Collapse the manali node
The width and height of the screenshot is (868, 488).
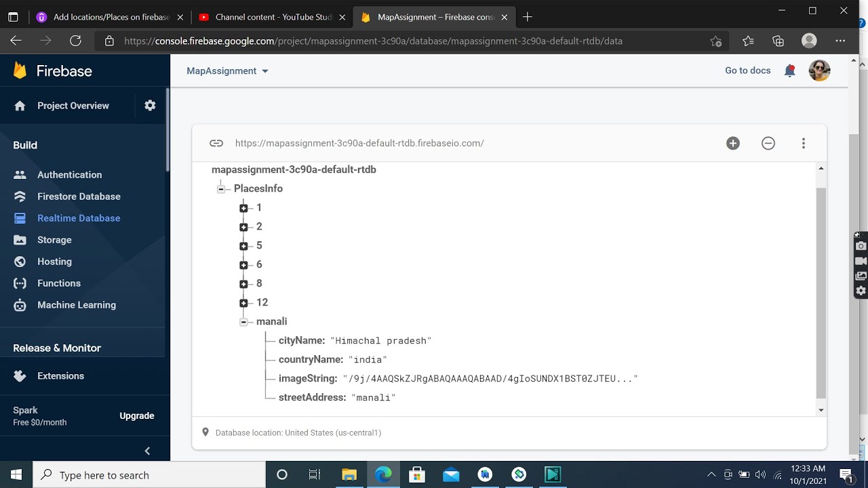[243, 322]
